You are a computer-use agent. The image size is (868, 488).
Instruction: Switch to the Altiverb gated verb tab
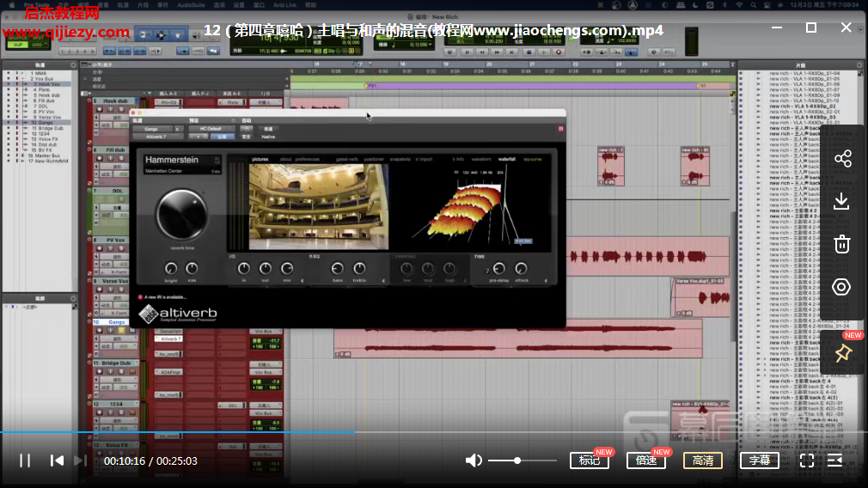(x=346, y=159)
